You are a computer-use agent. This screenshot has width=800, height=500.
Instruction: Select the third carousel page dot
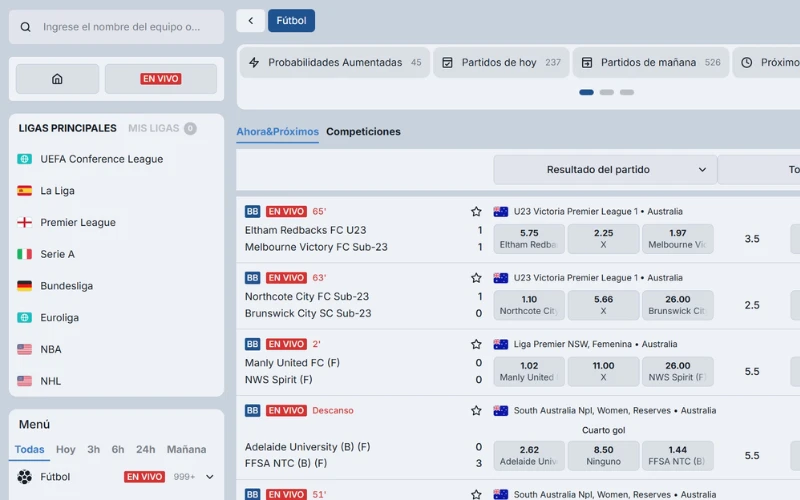click(x=627, y=92)
